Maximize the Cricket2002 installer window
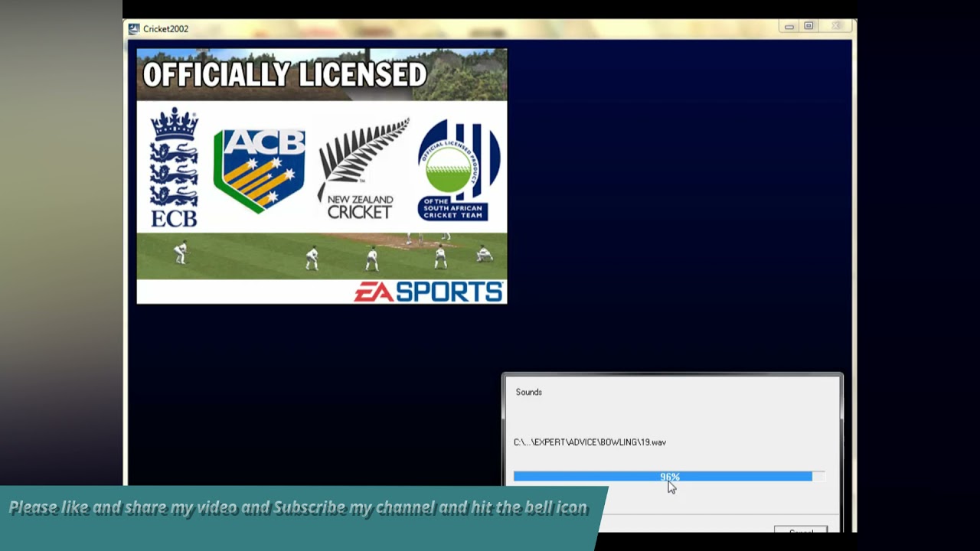 click(808, 27)
